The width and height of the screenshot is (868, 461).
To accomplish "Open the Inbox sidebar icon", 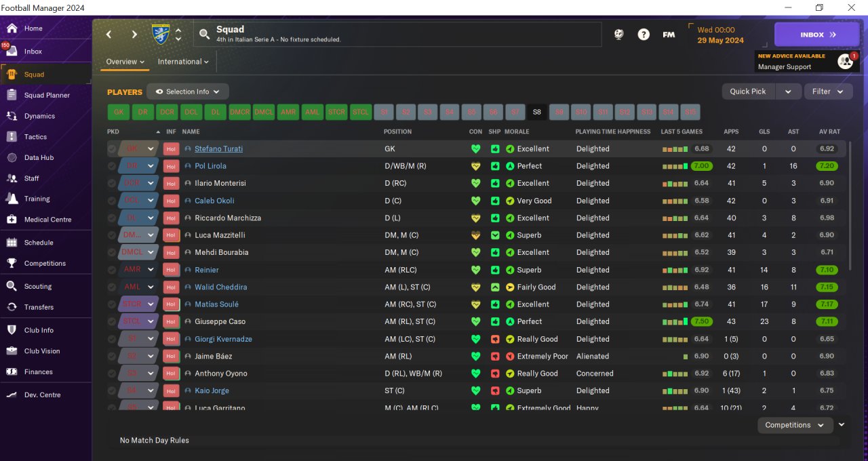I will coord(12,52).
